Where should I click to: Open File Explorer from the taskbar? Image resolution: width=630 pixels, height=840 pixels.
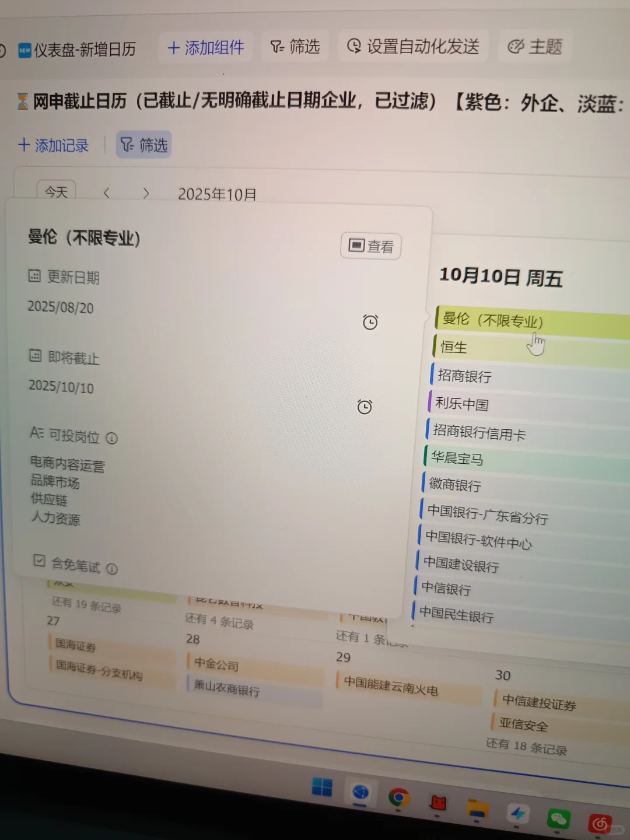click(477, 810)
